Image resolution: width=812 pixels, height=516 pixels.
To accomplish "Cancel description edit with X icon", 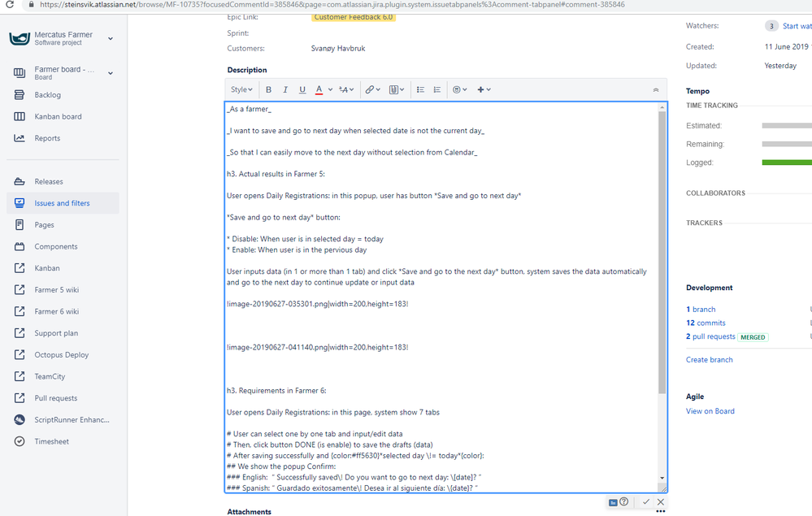I will pyautogui.click(x=660, y=501).
